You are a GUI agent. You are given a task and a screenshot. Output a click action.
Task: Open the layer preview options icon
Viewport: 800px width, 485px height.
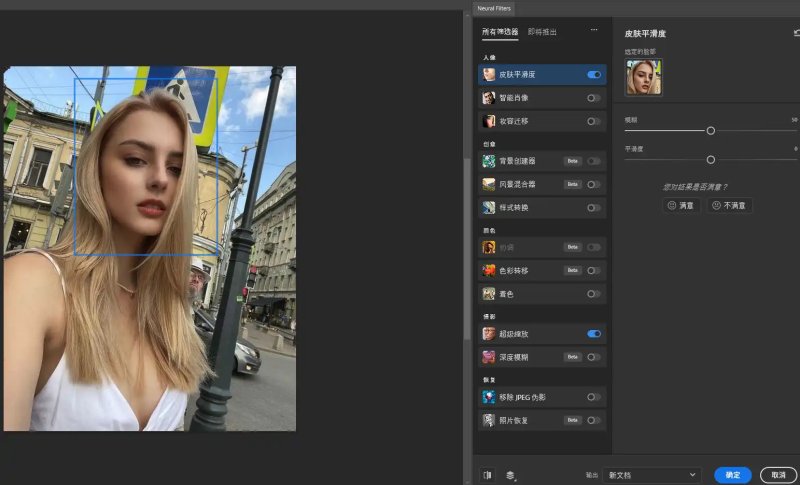(510, 475)
